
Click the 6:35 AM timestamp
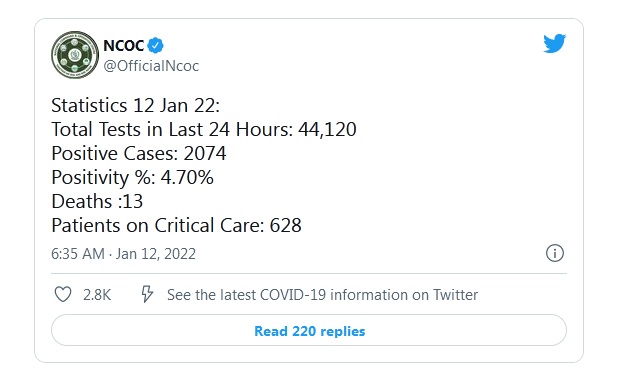point(78,254)
